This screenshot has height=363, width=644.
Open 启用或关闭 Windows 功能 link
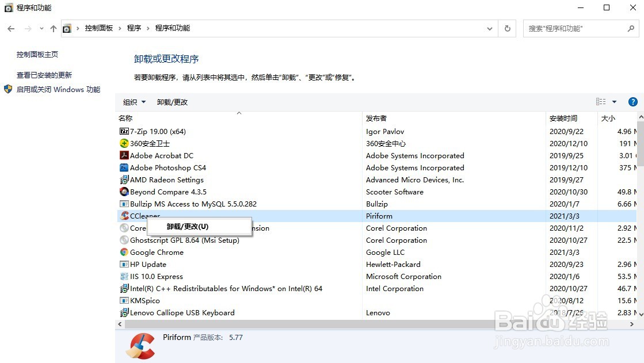point(58,89)
